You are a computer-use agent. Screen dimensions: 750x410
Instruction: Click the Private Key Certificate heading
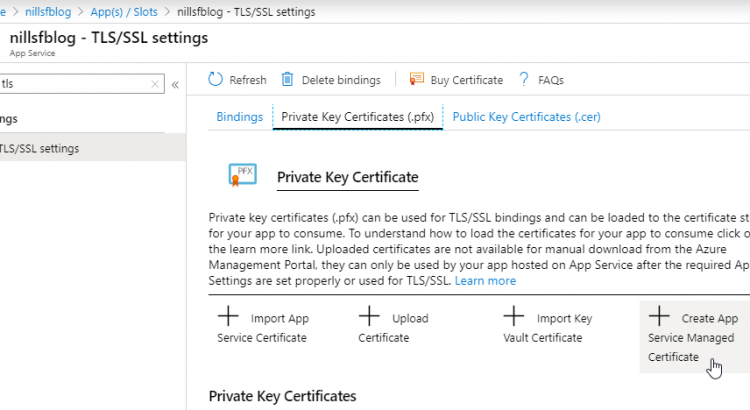coord(348,177)
